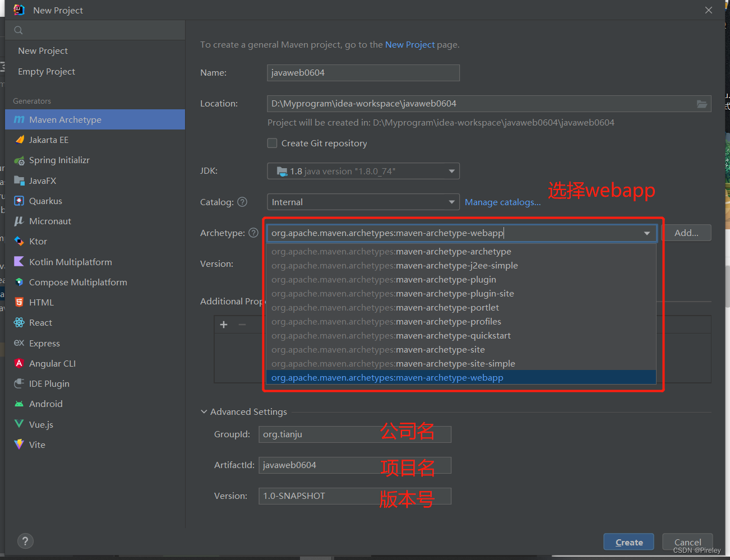Open the Location folder browse icon
Viewport: 730px width, 560px height.
click(x=702, y=104)
